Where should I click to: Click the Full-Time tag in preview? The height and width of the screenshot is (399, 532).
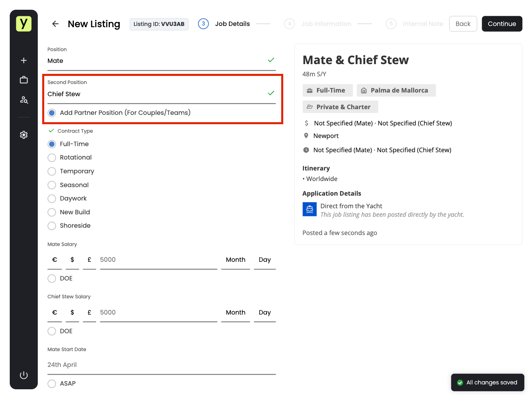[x=327, y=91]
